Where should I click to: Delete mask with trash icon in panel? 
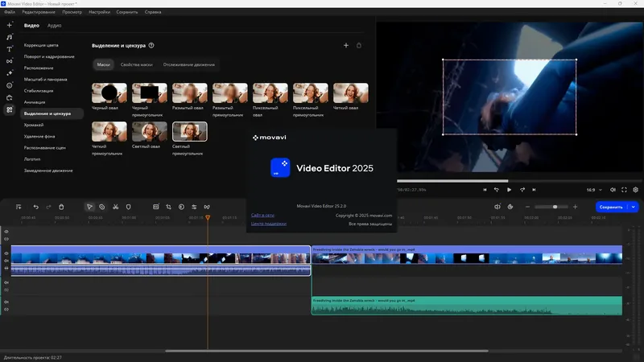coord(359,46)
